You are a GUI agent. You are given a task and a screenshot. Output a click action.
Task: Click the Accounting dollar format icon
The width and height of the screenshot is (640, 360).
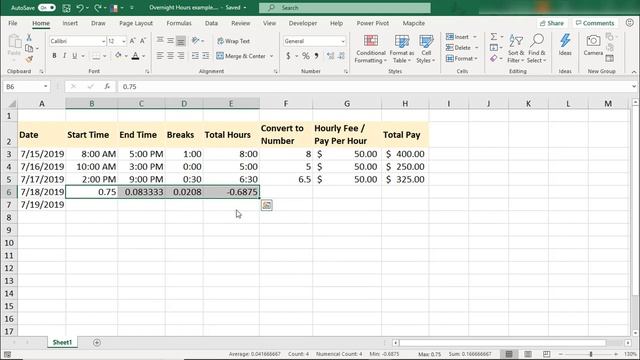click(288, 56)
